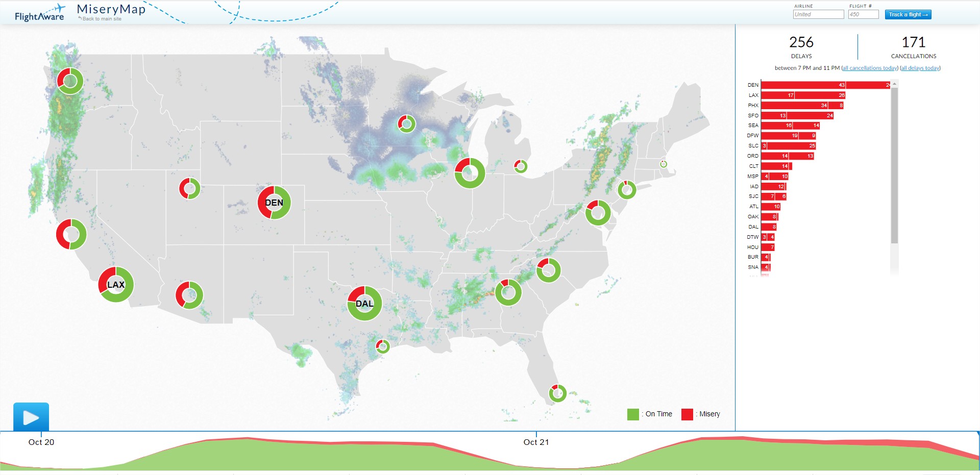This screenshot has height=475, width=980.
Task: Click the DEN bar in chart
Action: point(825,85)
